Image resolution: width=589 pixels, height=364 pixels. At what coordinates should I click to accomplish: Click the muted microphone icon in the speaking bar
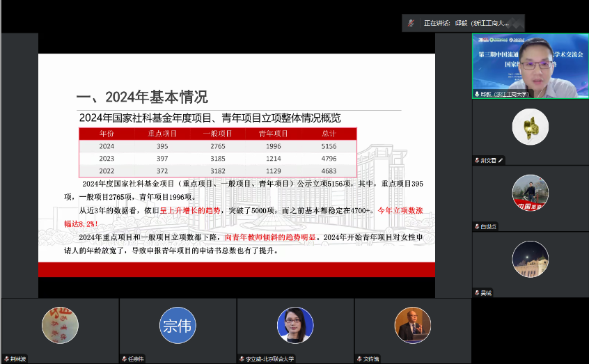click(x=412, y=22)
